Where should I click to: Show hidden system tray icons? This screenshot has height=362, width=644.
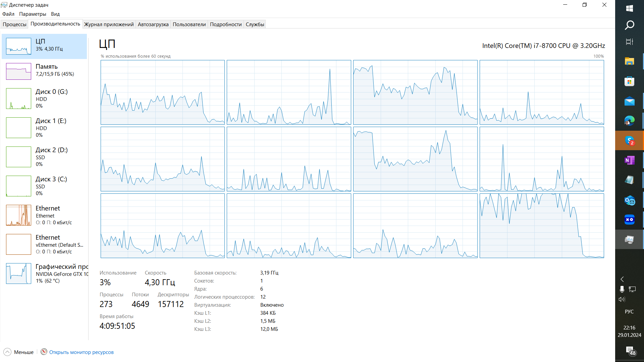pyautogui.click(x=622, y=279)
